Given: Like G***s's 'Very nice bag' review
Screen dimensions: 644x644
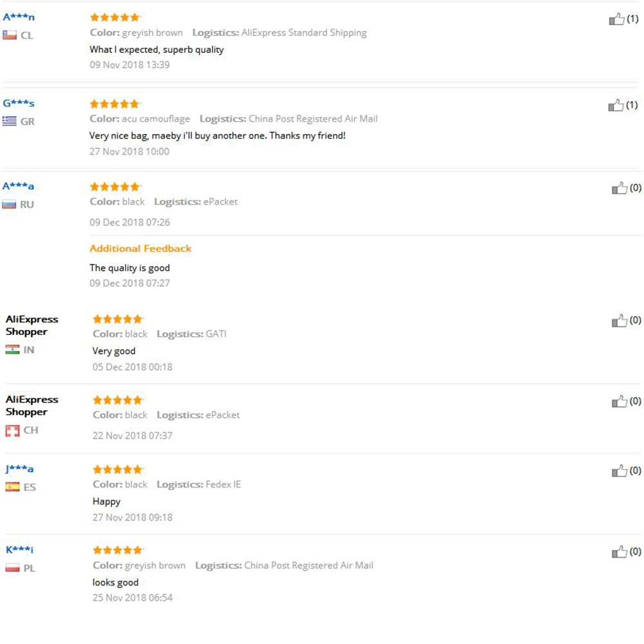Looking at the screenshot, I should (616, 105).
